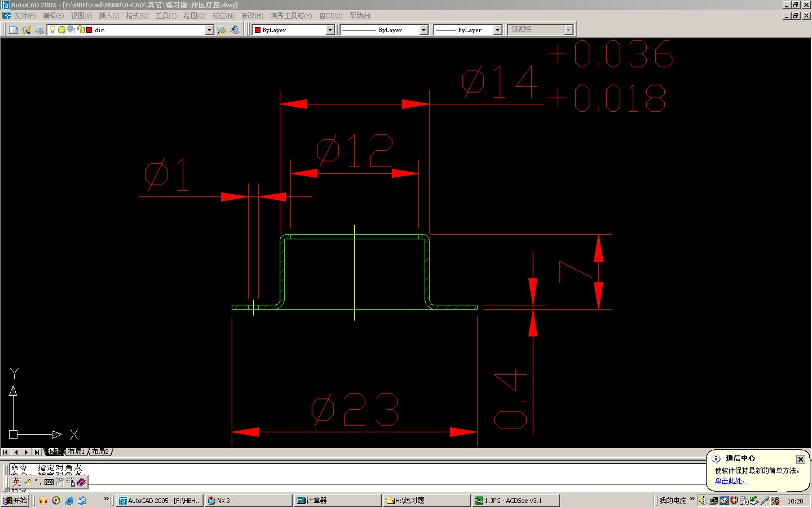
Task: Open the 标注(N) menu
Action: click(223, 16)
